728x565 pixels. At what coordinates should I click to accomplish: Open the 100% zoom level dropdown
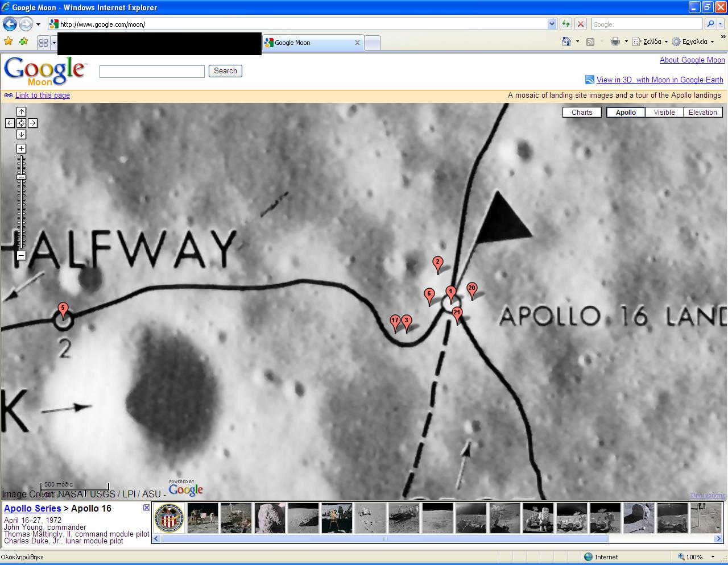(x=714, y=557)
